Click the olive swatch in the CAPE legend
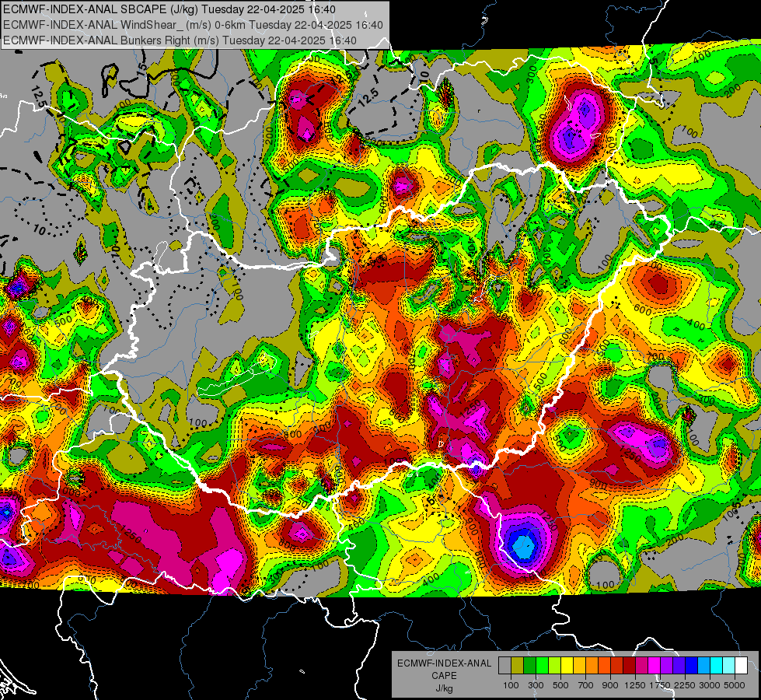This screenshot has width=761, height=700. tap(518, 666)
